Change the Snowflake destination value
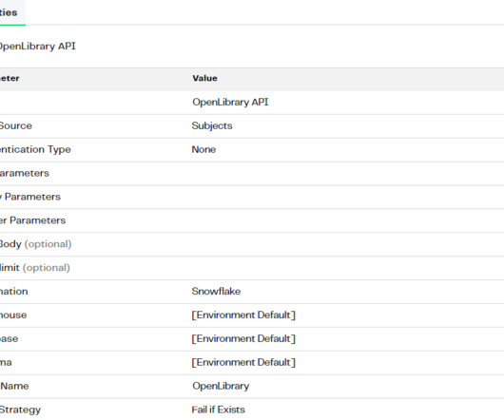This screenshot has height=420, width=504. [x=216, y=291]
